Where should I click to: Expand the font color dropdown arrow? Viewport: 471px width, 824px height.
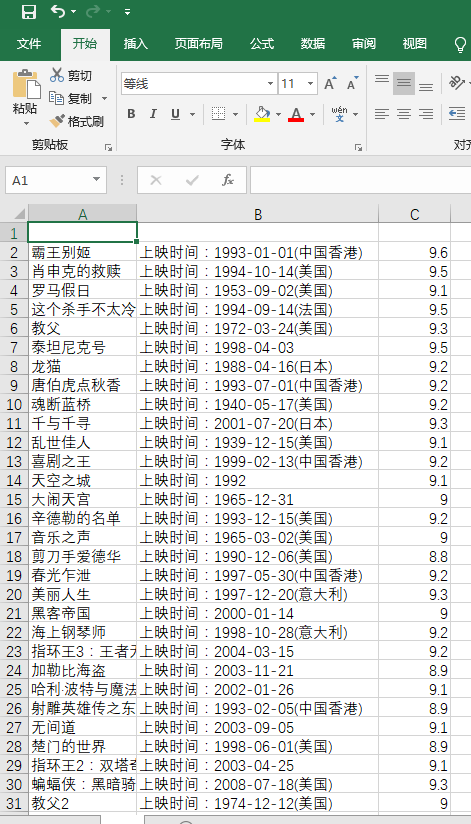click(x=312, y=114)
